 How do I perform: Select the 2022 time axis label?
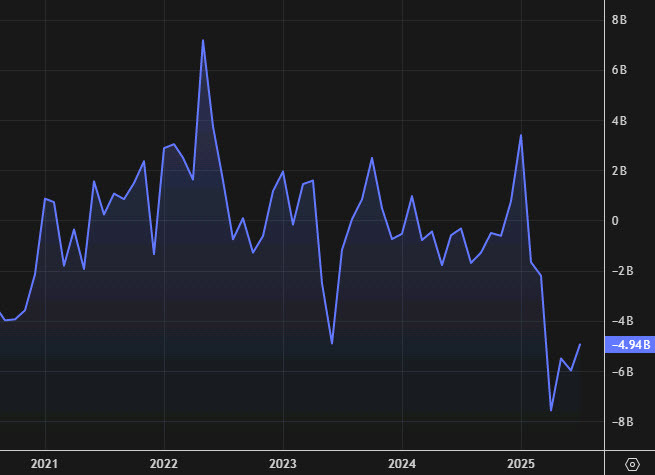click(x=163, y=464)
